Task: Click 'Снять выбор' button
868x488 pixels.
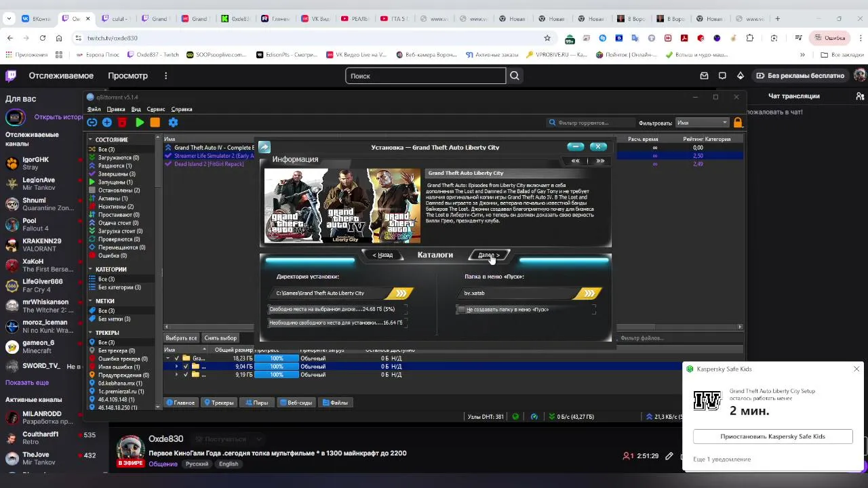Action: 220,338
